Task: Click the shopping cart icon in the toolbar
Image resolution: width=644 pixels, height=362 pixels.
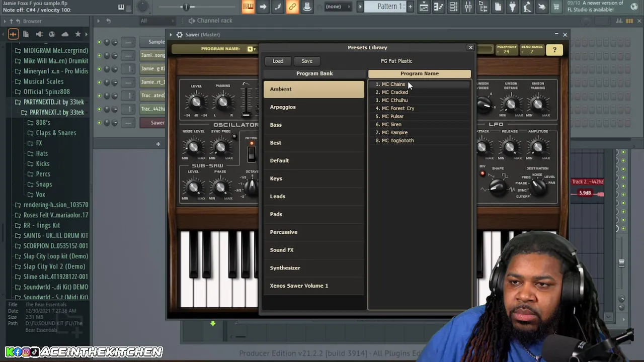Action: click(556, 7)
